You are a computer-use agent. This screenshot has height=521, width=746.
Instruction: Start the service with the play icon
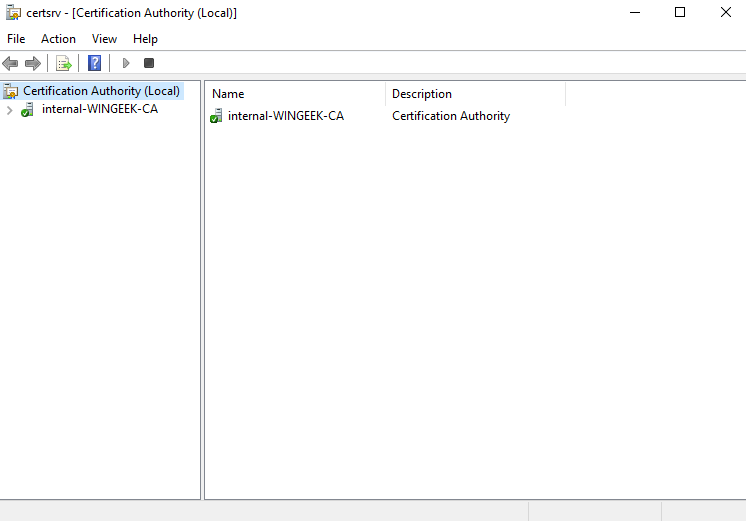point(126,63)
